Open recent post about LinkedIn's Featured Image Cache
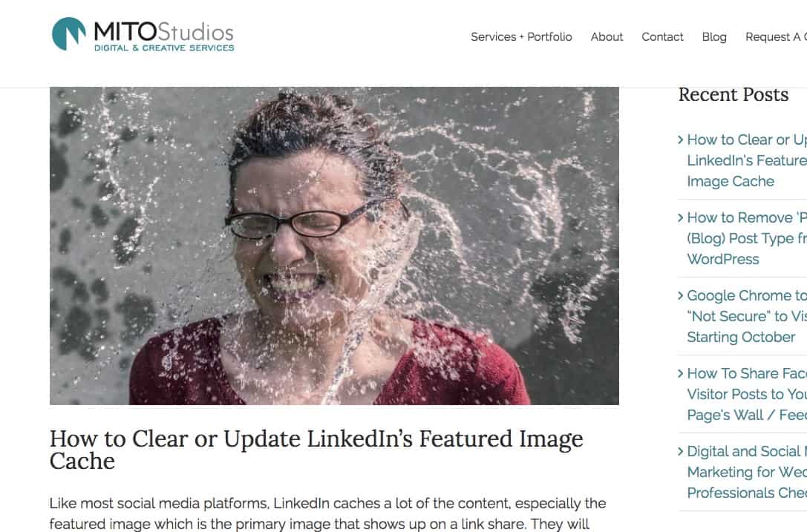Viewport: 807px width, 532px height. coord(747,160)
